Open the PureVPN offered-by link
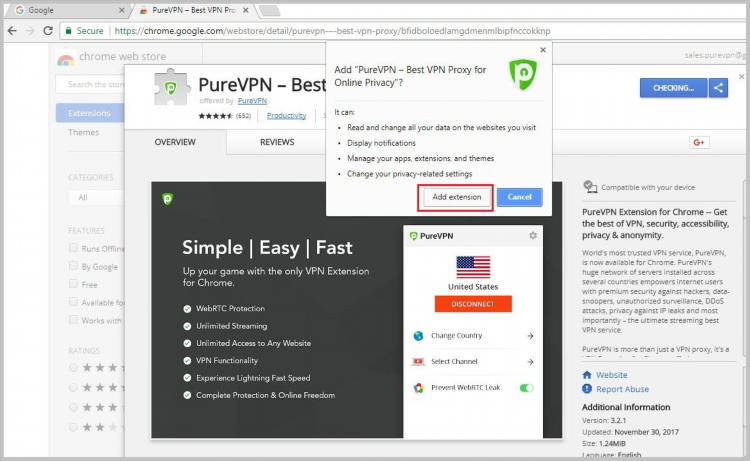Viewport: 750px width, 461px height. [252, 101]
